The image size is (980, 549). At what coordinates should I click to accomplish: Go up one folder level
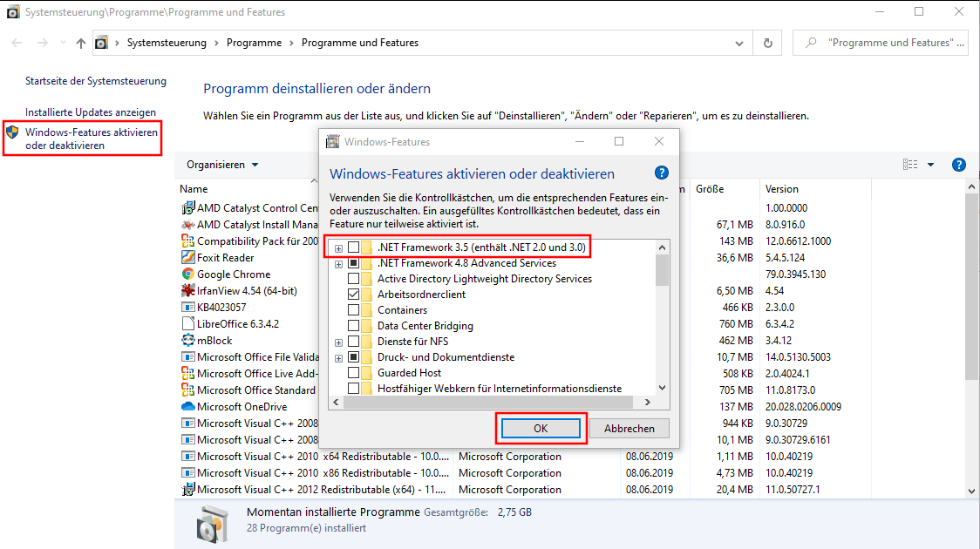click(80, 43)
